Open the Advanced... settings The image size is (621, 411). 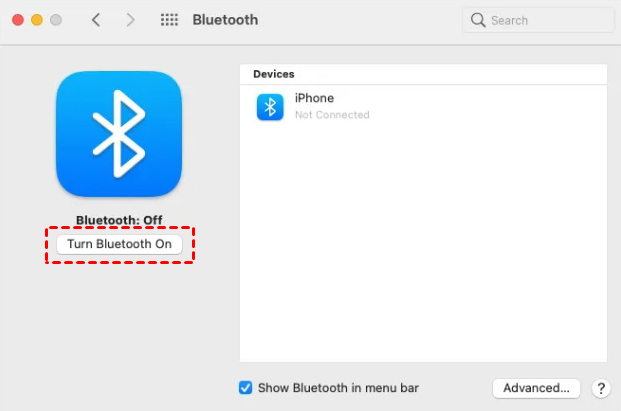coord(536,388)
